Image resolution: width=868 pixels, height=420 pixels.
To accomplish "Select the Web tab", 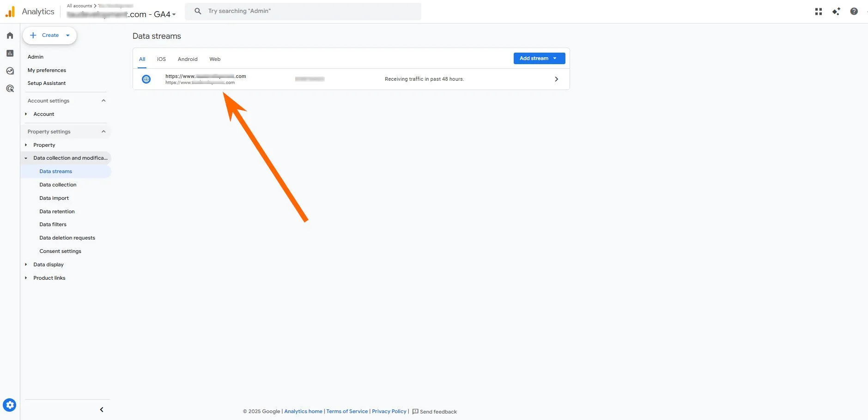I will point(215,59).
